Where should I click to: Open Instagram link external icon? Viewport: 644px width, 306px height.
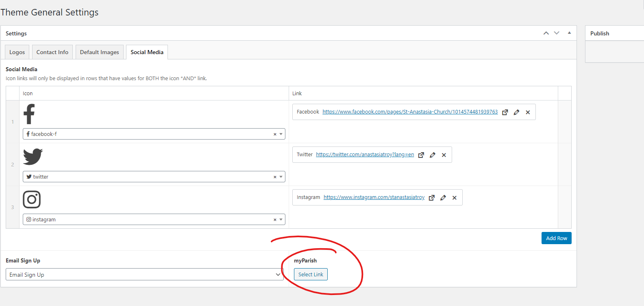[432, 198]
